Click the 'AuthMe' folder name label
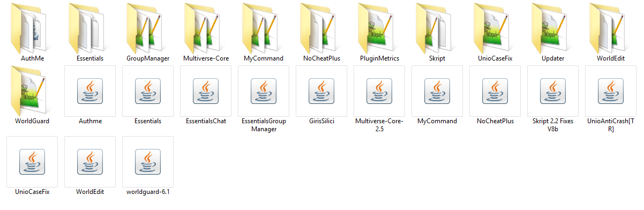The image size is (644, 210). [x=32, y=58]
